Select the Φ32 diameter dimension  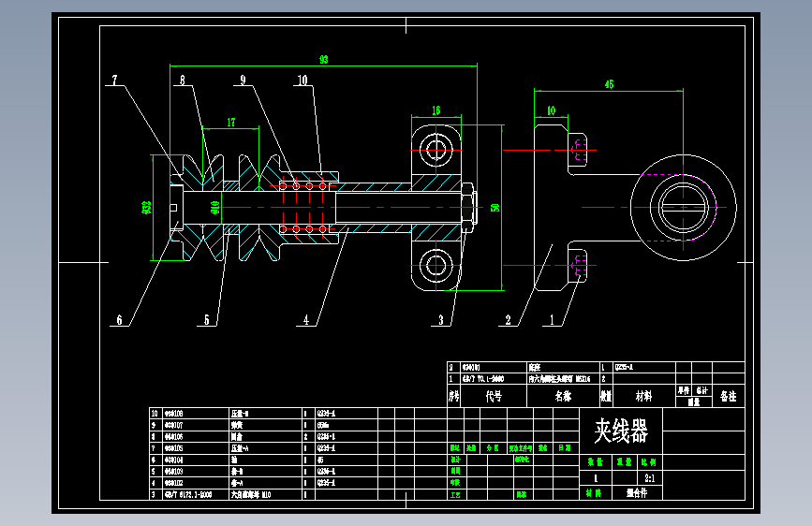pos(146,207)
